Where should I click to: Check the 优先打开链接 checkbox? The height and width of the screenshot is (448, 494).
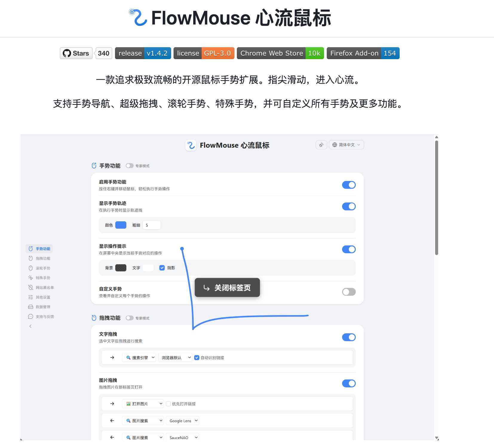(168, 404)
